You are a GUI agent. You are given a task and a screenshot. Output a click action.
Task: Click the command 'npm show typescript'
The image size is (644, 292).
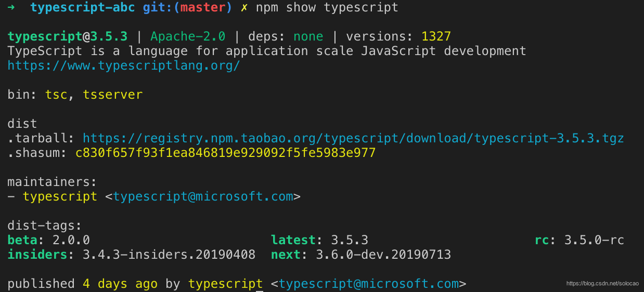tap(327, 8)
